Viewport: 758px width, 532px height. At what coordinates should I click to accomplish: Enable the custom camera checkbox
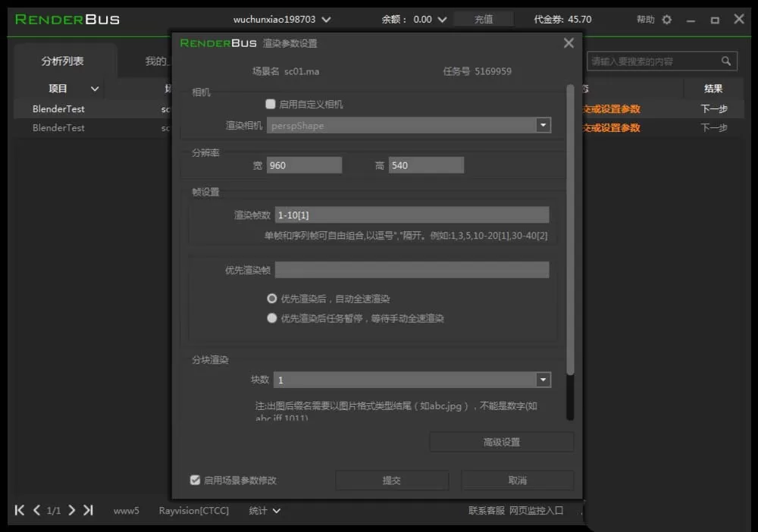point(271,104)
